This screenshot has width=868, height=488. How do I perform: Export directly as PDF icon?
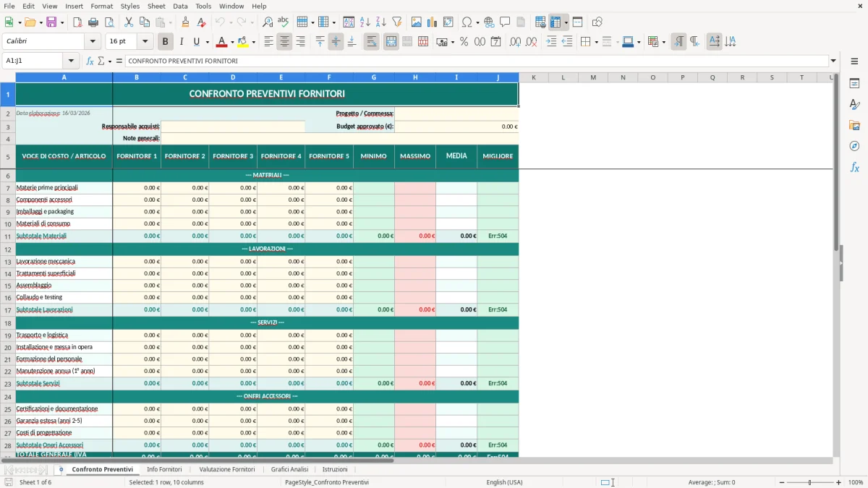coord(77,22)
